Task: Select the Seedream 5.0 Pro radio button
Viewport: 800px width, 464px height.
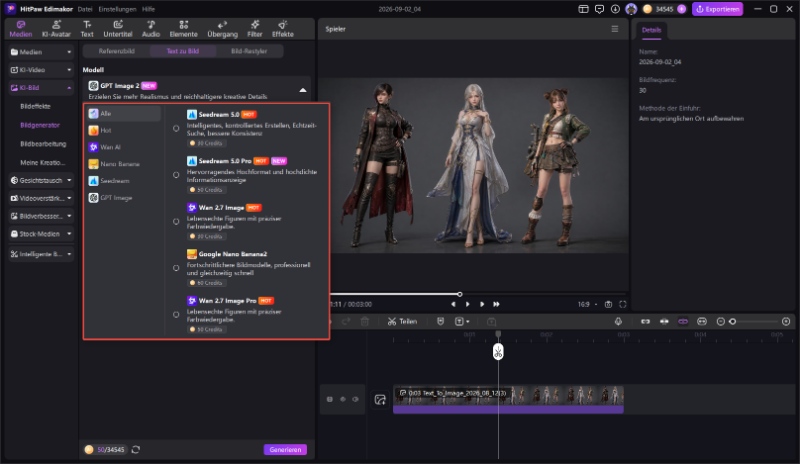Action: [176, 175]
